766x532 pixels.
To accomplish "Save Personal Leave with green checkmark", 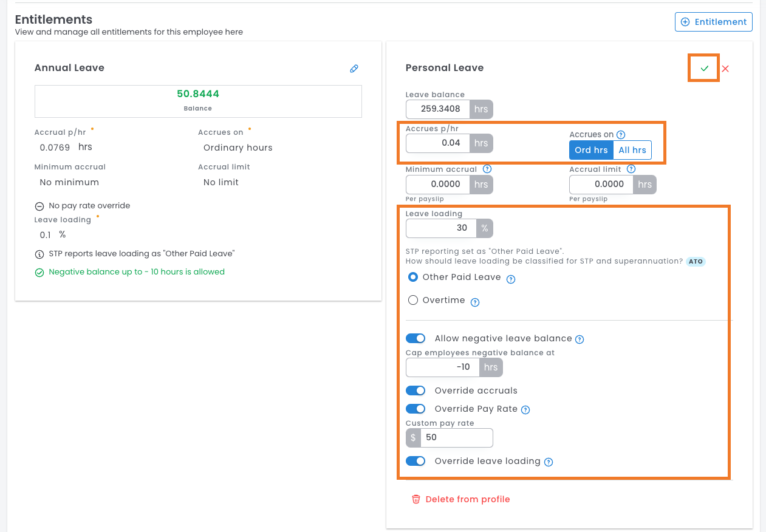I will click(704, 69).
